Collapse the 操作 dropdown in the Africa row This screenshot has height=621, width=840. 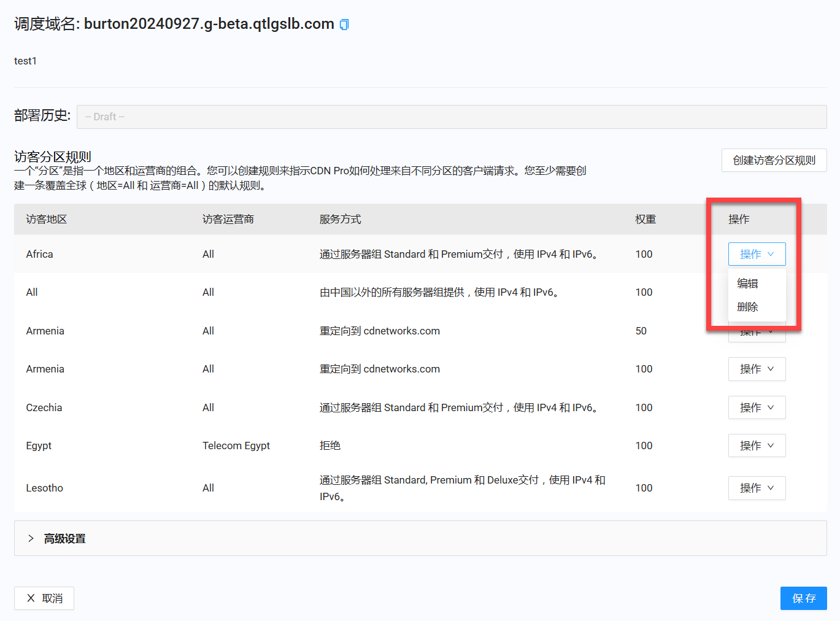(757, 254)
